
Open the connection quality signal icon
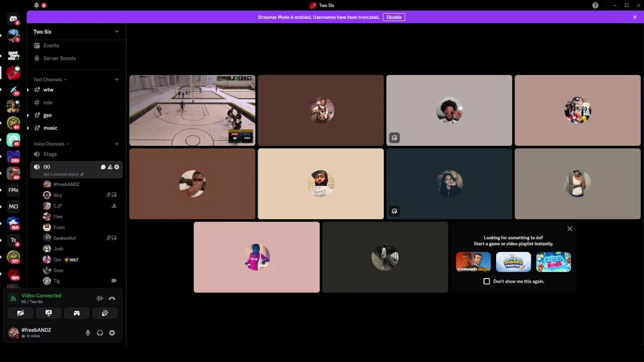click(x=14, y=299)
